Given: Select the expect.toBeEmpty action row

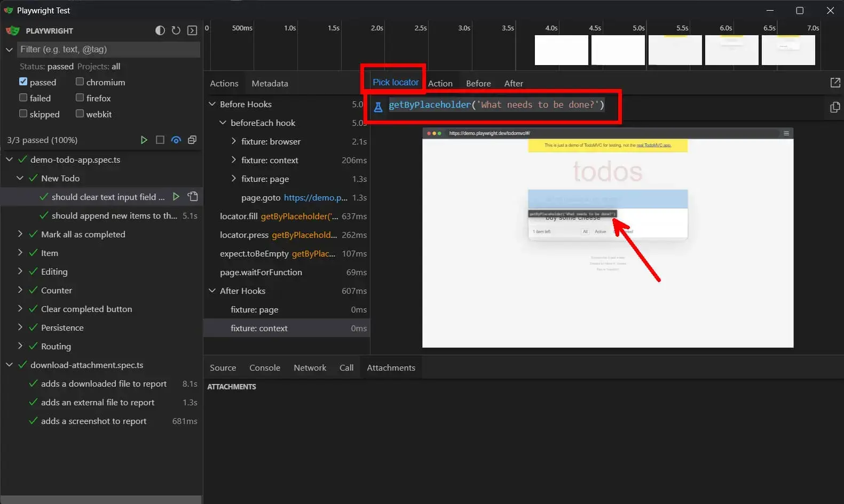Looking at the screenshot, I should [x=287, y=253].
